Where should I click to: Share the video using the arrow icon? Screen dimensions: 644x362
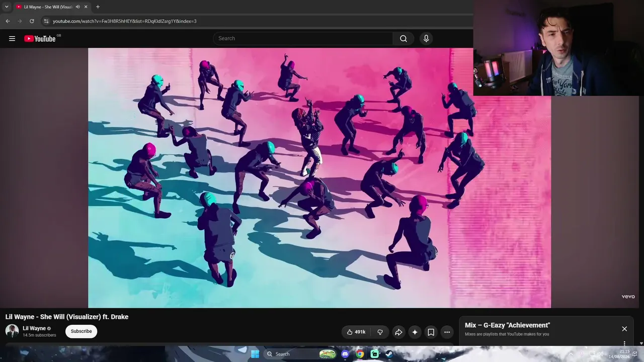(x=398, y=332)
